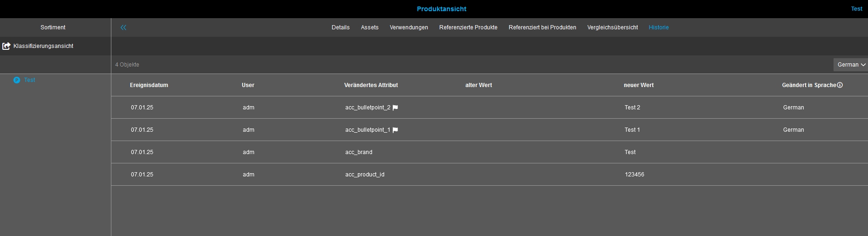Click info icon next to Geändert in Sprache

coord(840,85)
